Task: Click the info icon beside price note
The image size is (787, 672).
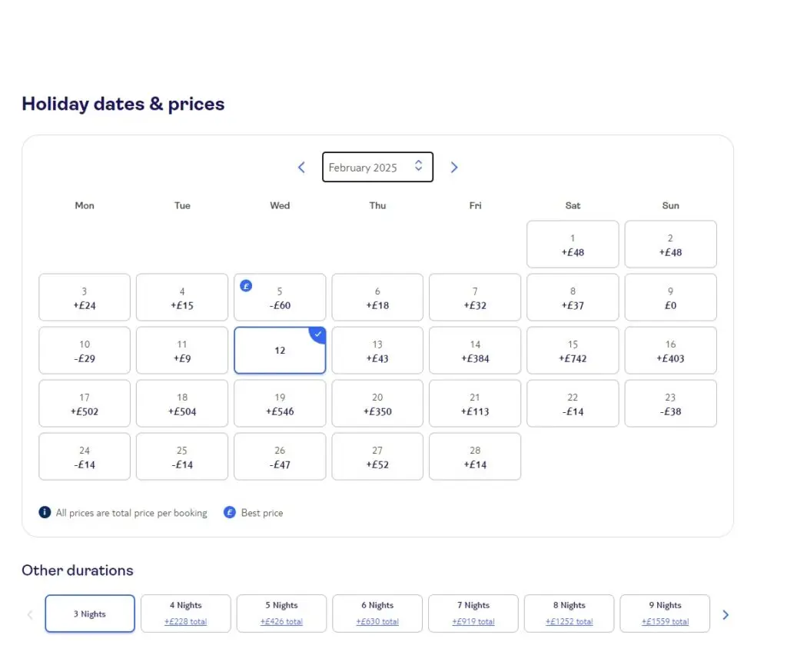Action: tap(45, 512)
